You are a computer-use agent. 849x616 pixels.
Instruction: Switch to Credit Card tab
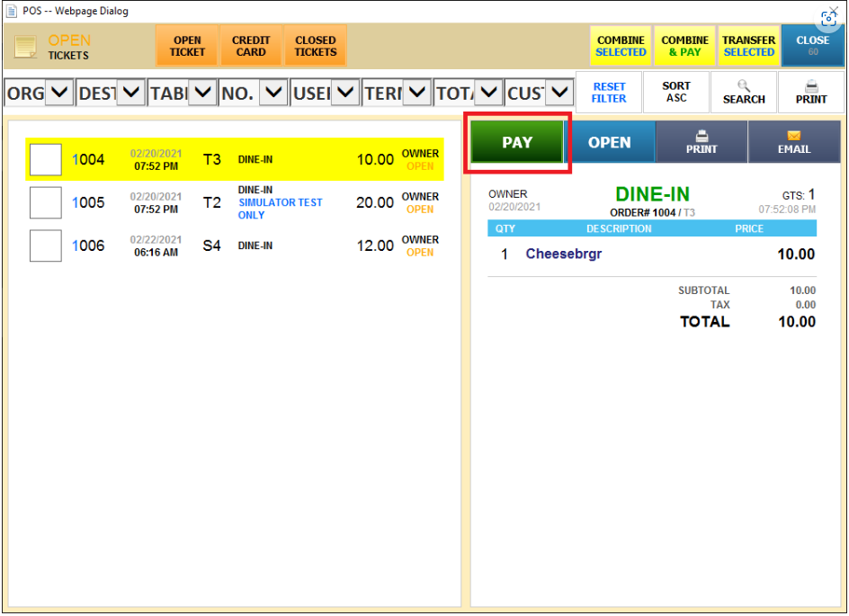click(x=251, y=46)
